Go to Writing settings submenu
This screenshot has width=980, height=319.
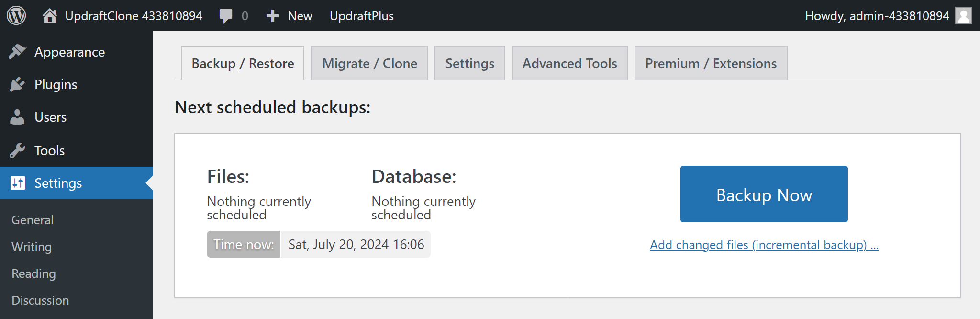(x=32, y=247)
